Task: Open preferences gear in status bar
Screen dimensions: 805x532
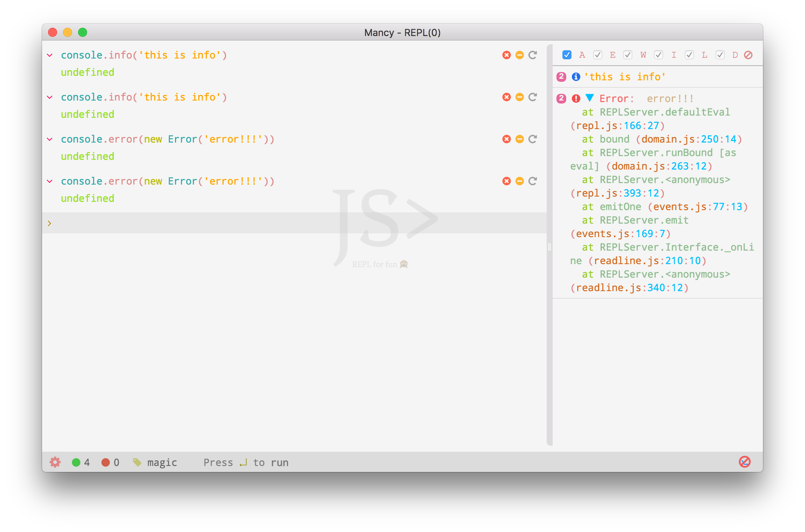Action: (x=55, y=462)
